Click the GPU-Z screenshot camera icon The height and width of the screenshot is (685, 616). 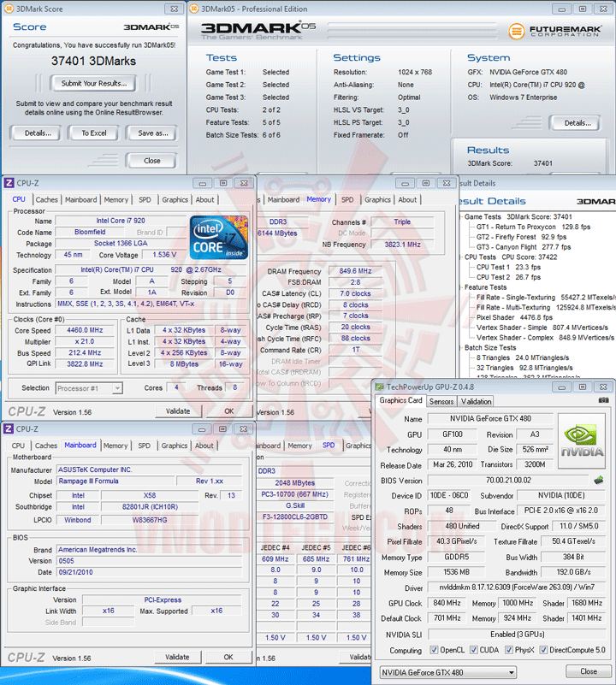click(603, 400)
